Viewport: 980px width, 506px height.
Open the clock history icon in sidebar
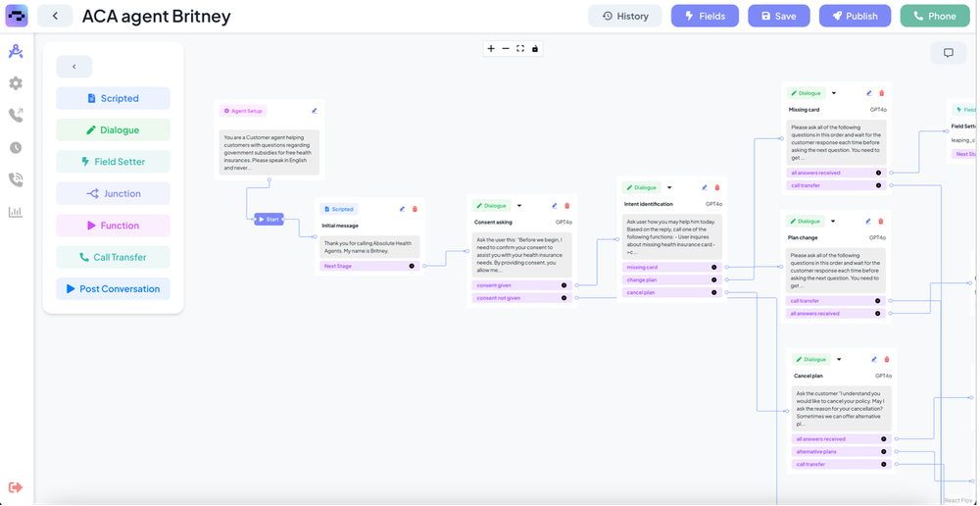pyautogui.click(x=16, y=148)
